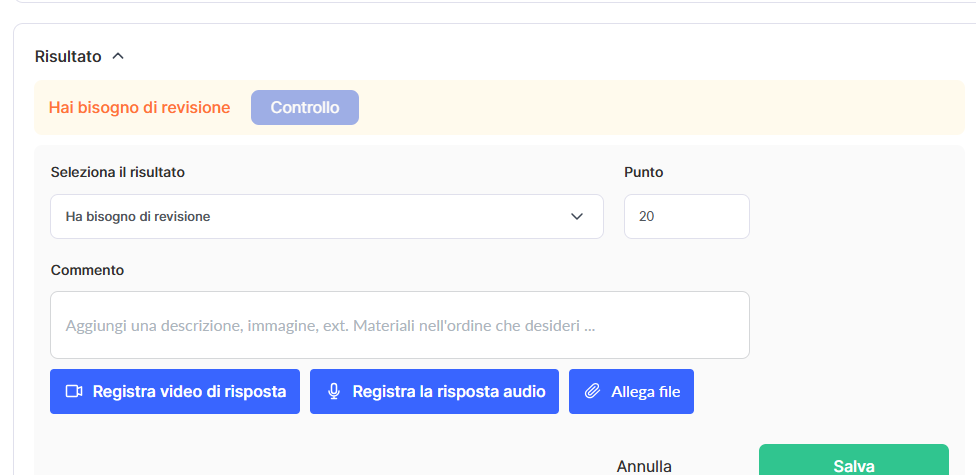The width and height of the screenshot is (976, 475).
Task: Click the Commento field label
Action: [87, 270]
